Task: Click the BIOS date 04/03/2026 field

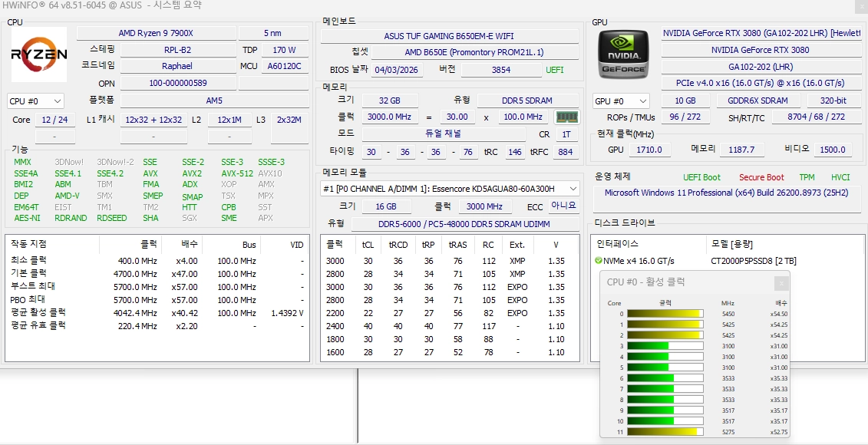Action: click(398, 70)
